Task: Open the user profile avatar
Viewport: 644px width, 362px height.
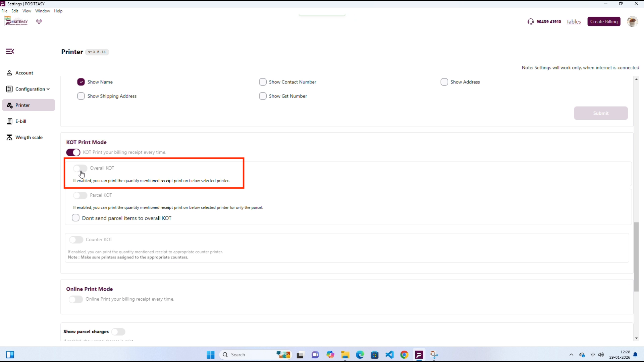Action: click(632, 22)
